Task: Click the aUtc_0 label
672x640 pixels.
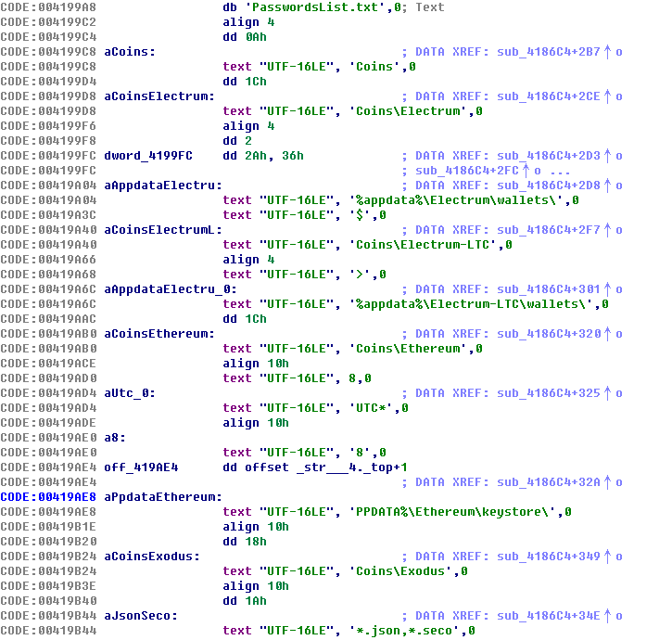Action: (x=130, y=393)
